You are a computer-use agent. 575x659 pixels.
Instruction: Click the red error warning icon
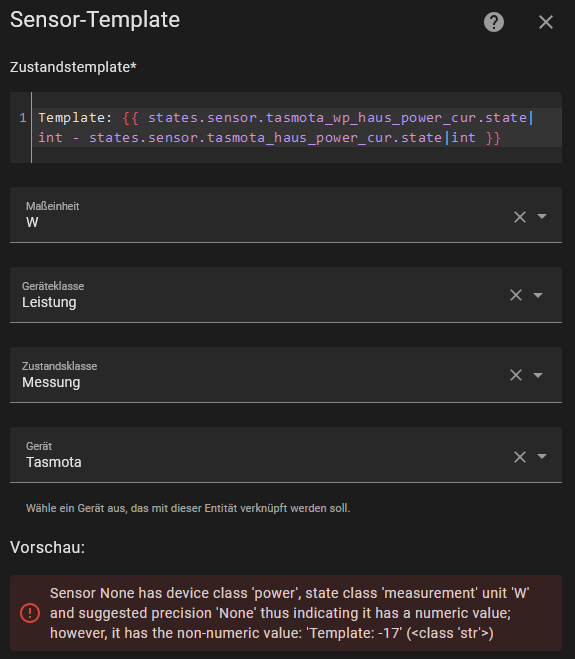tap(30, 613)
